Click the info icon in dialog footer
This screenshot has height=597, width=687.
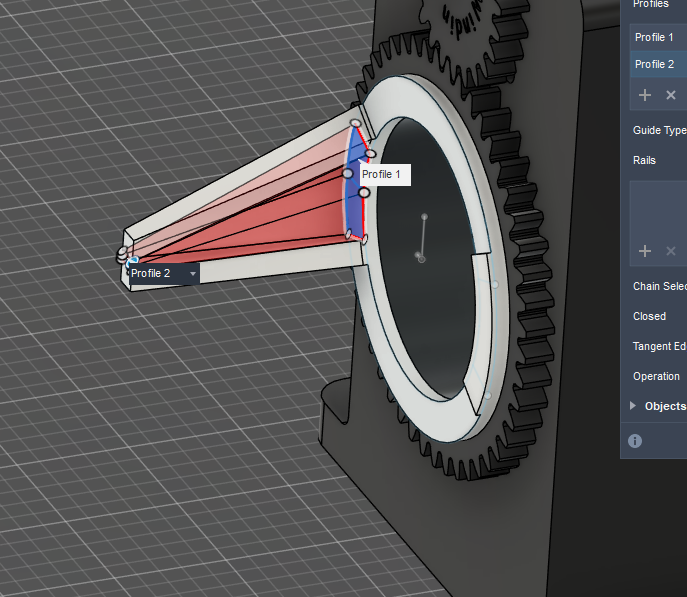pos(635,441)
